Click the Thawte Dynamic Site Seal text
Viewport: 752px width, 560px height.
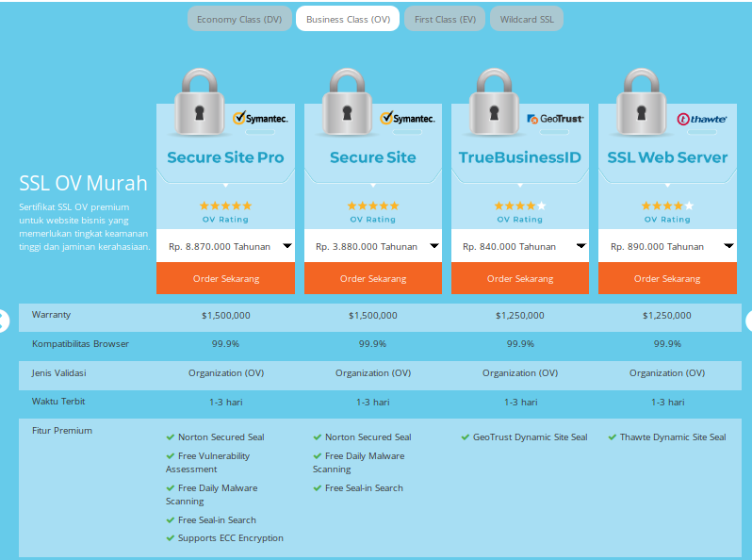pyautogui.click(x=673, y=437)
